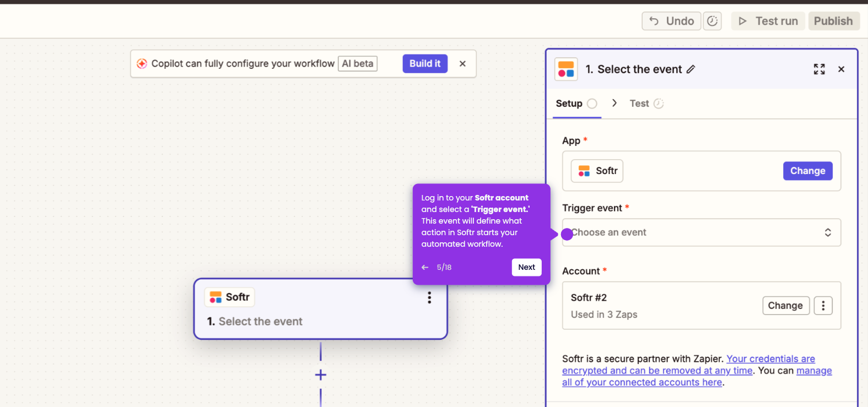Click Next in the tour tooltip

(526, 267)
